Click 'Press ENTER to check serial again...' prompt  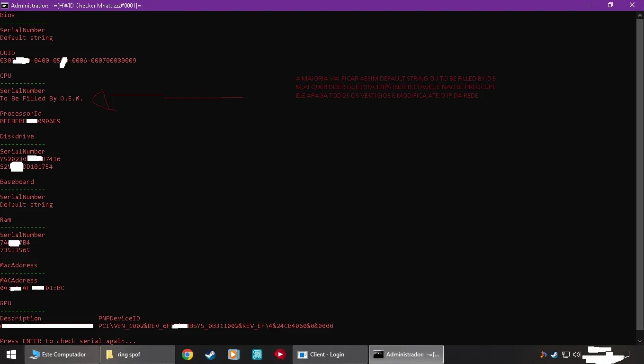click(x=68, y=341)
